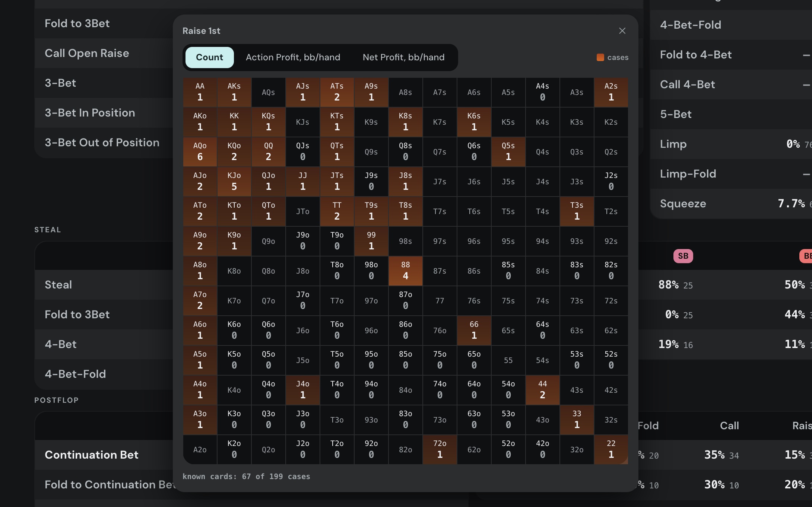Click the 72o hand cell
The width and height of the screenshot is (812, 507).
click(440, 449)
